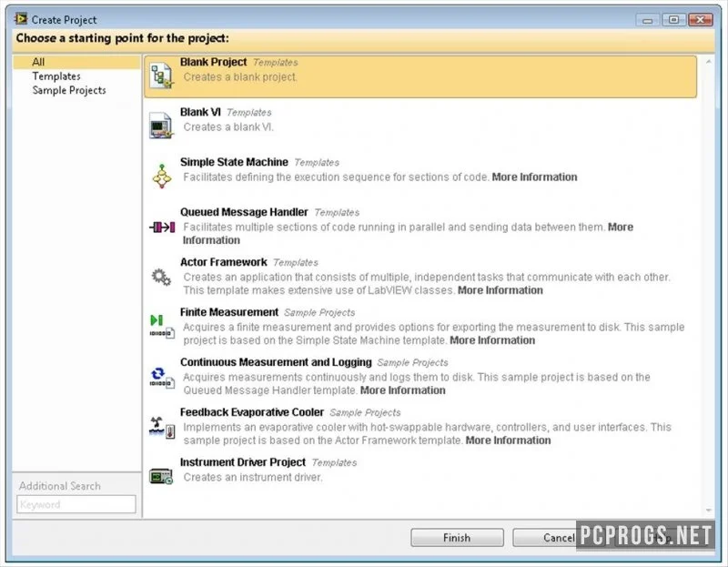Viewport: 728px width, 567px height.
Task: Select the Simple State Machine title
Action: tap(234, 162)
